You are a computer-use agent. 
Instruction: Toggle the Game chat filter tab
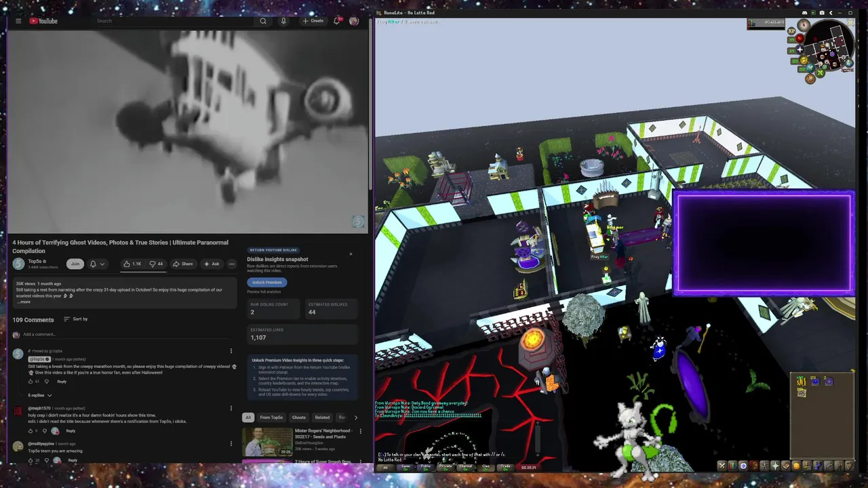pos(406,468)
